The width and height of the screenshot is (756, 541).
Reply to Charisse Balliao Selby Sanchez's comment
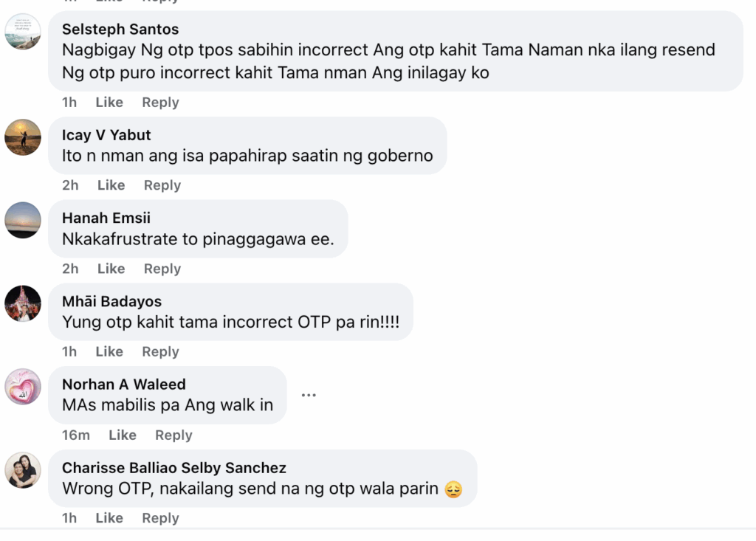pos(160,518)
